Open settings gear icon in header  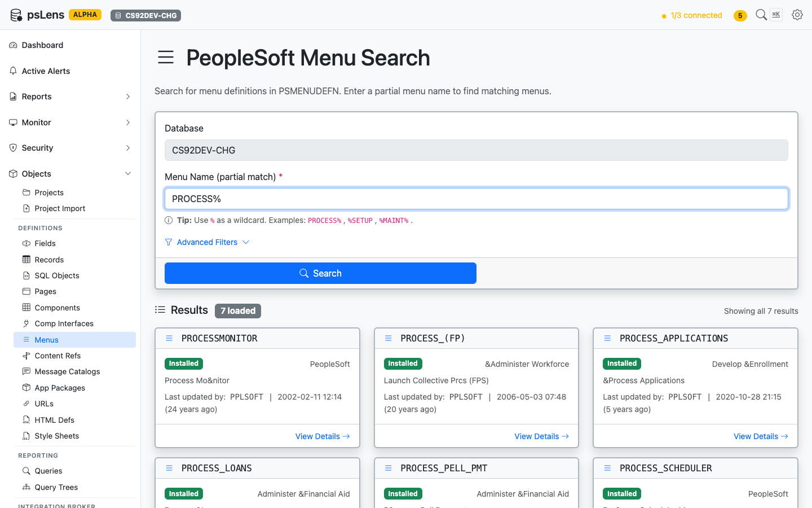(797, 15)
